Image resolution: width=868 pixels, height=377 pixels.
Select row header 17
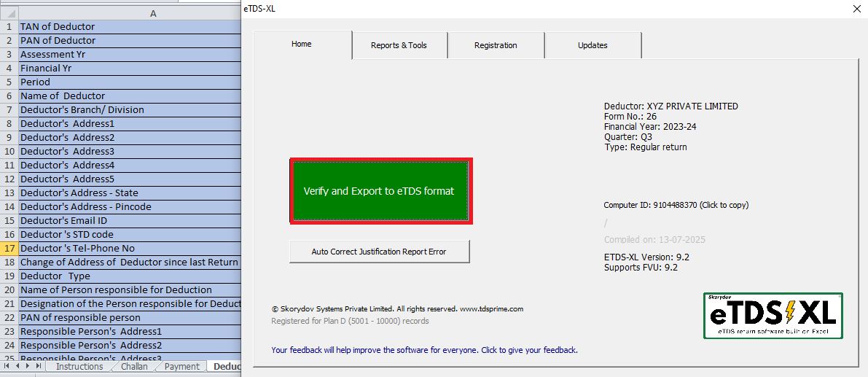[x=9, y=249]
